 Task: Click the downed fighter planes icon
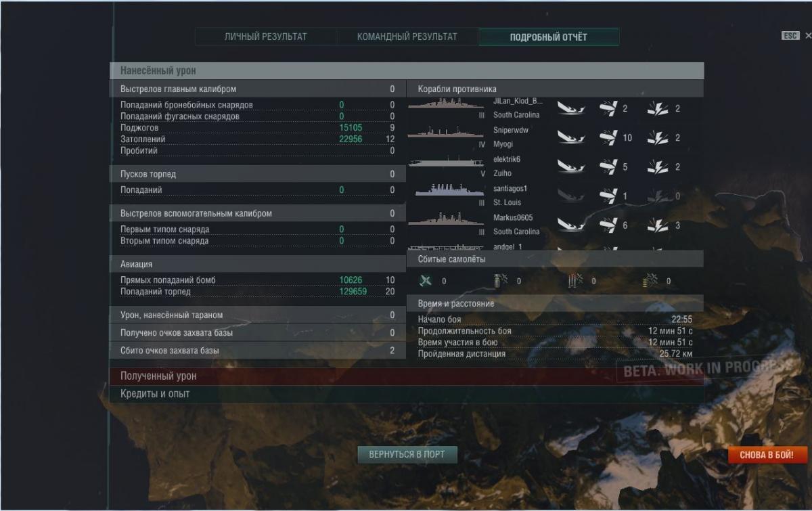425,280
